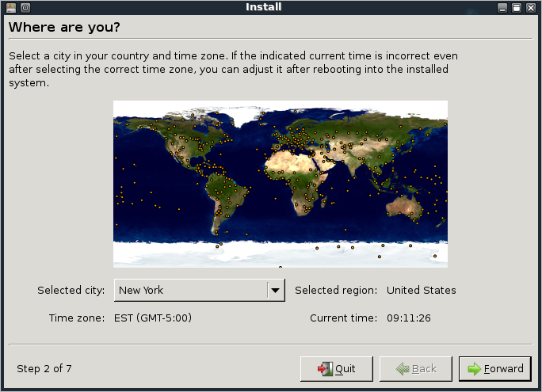Close the Install window
This screenshot has width=542, height=392.
coord(531,7)
